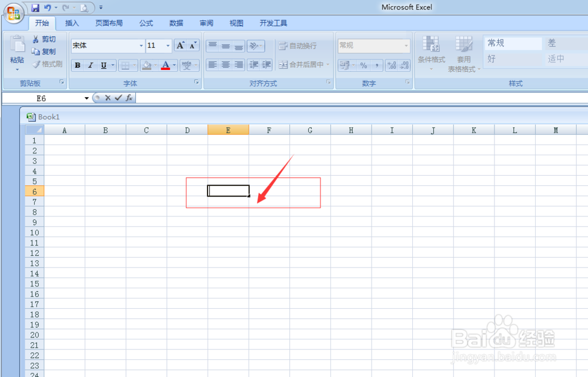The height and width of the screenshot is (377, 588).
Task: Switch to the 视图 tab
Action: click(236, 24)
